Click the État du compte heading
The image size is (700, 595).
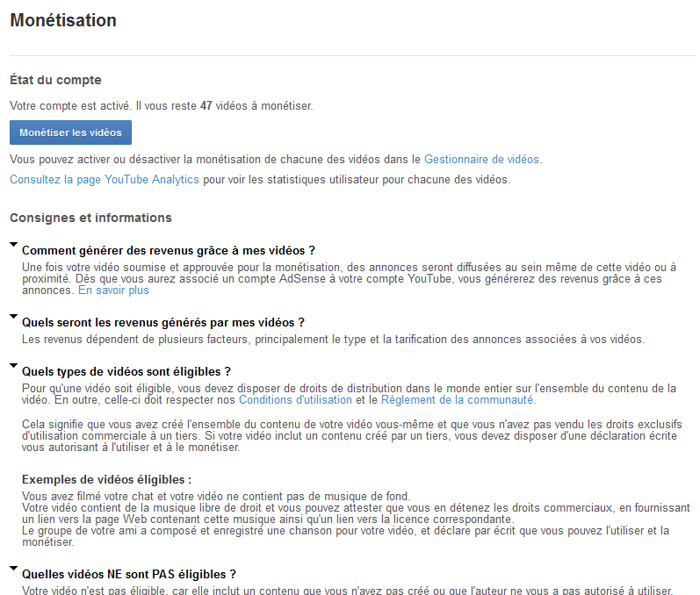(55, 80)
